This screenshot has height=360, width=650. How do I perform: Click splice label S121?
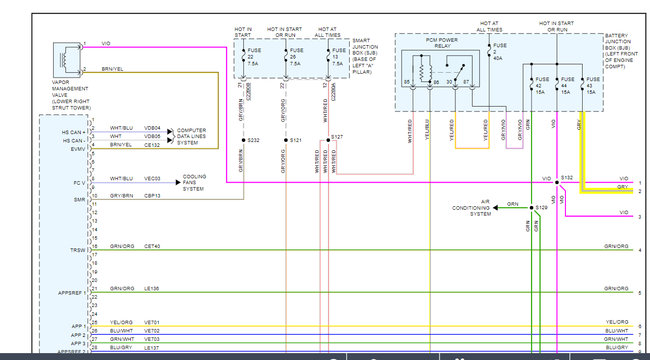point(296,140)
